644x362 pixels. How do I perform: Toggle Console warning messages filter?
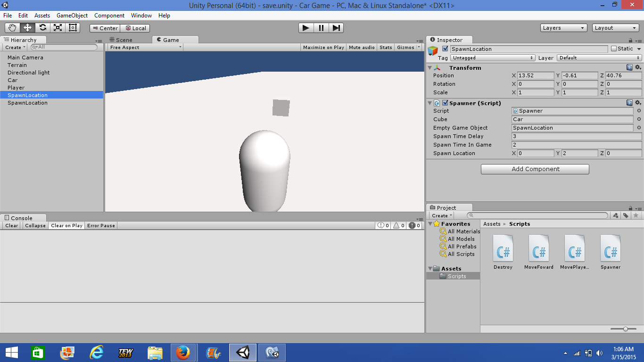399,226
